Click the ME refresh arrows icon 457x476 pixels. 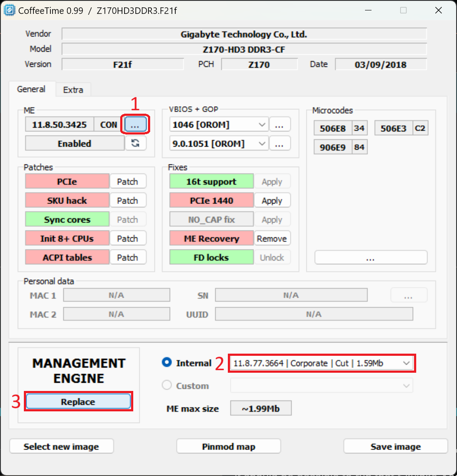(x=135, y=144)
